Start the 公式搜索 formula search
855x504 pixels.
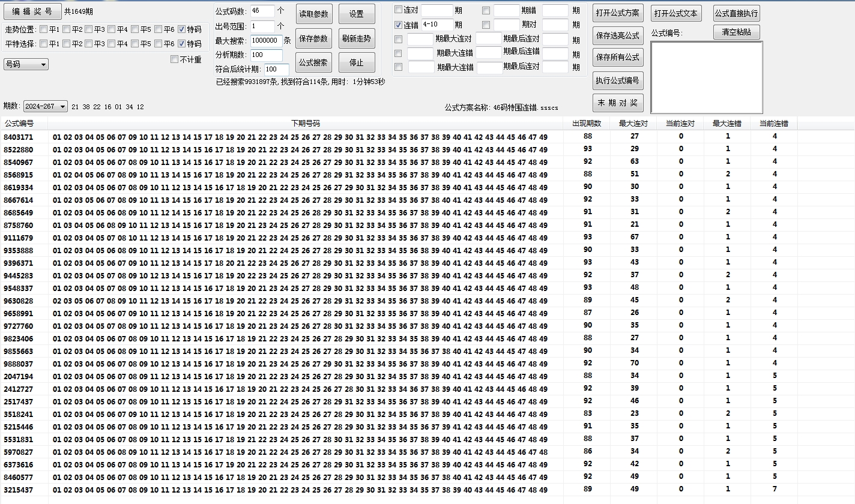[x=313, y=62]
